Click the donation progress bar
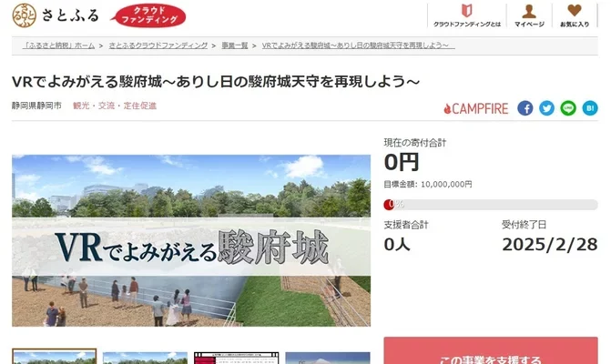Viewport: 611px width, 364px height. click(490, 204)
